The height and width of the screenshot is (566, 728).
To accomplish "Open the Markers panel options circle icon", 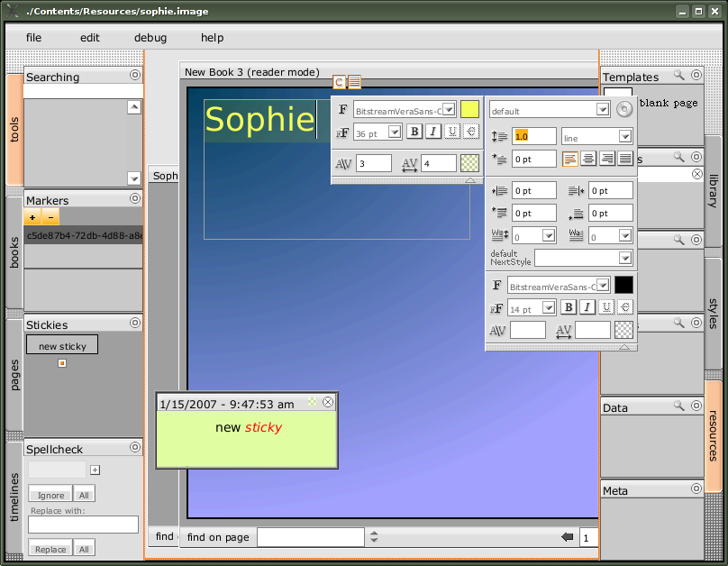I will (x=134, y=198).
